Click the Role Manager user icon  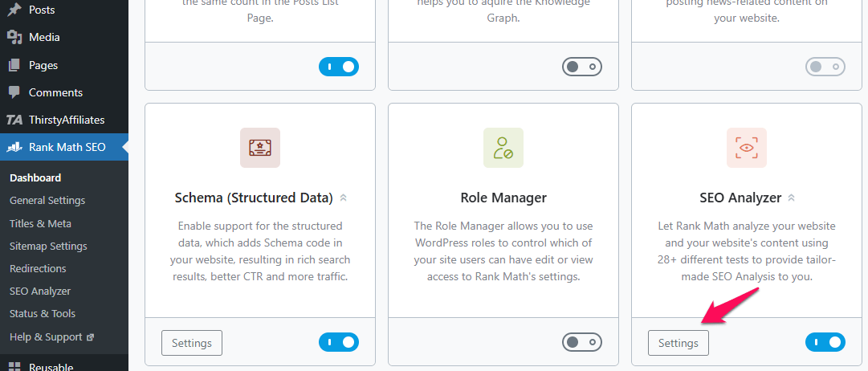tap(503, 147)
